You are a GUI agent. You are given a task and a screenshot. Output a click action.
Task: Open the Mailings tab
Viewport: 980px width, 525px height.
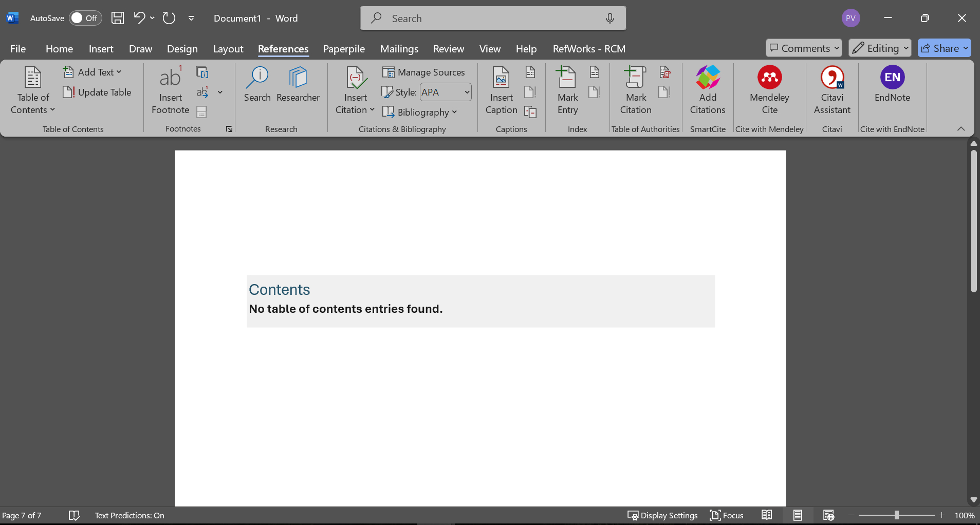pyautogui.click(x=399, y=49)
